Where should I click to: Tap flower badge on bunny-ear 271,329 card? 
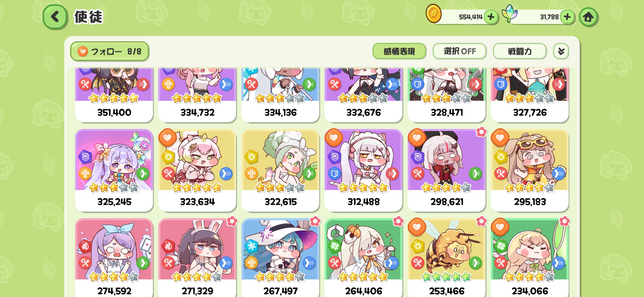coord(232,221)
